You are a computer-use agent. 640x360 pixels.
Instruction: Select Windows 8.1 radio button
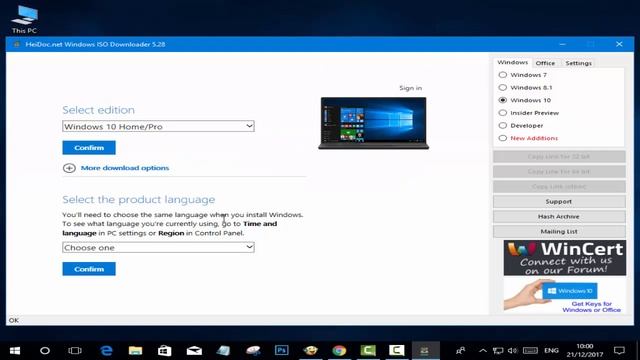click(x=503, y=87)
